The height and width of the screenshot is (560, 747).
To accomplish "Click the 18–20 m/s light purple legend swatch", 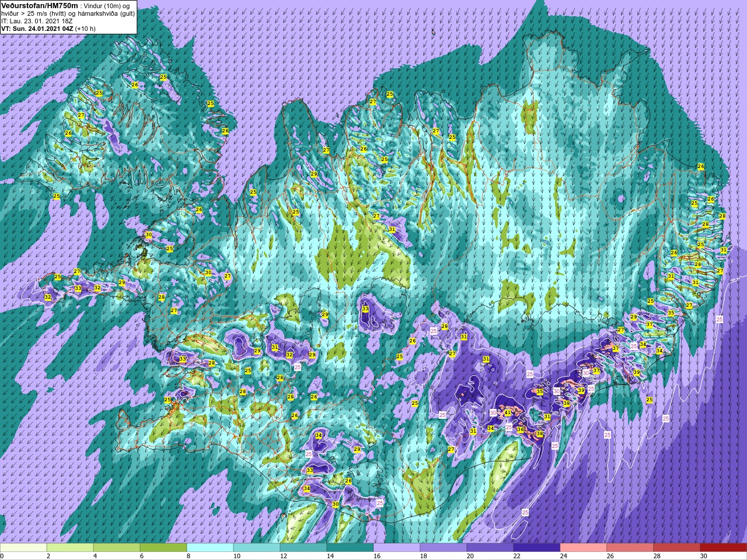I will (x=444, y=548).
